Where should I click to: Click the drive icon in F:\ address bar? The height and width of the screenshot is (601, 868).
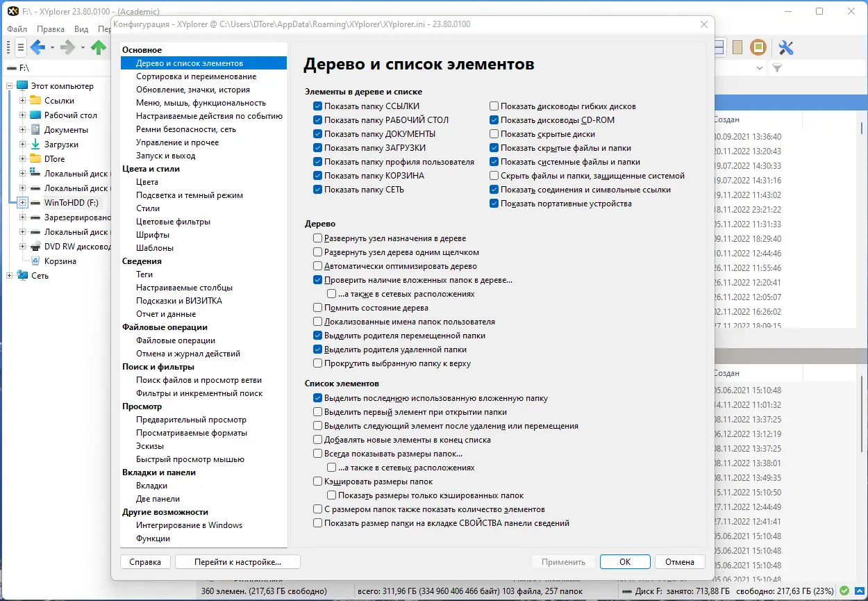pos(11,68)
